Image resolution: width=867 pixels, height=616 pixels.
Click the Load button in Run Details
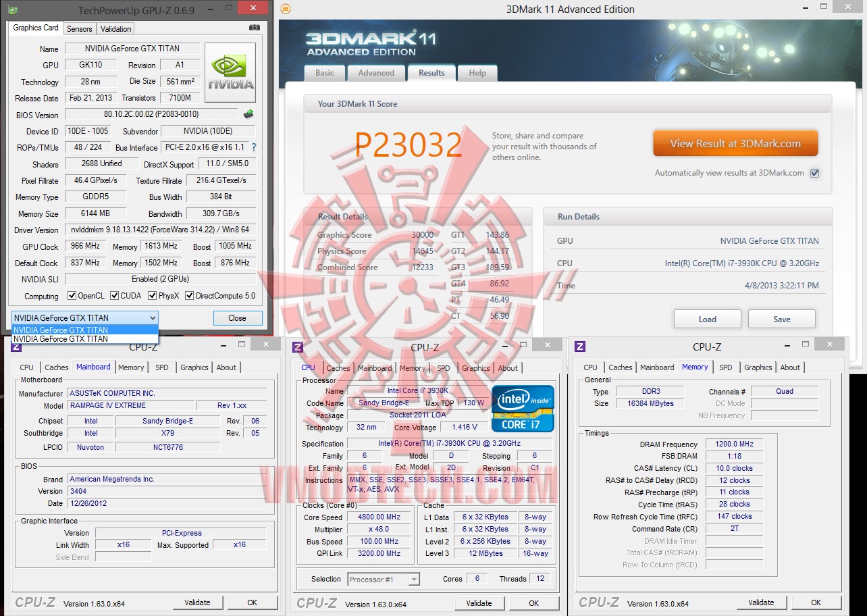click(708, 319)
